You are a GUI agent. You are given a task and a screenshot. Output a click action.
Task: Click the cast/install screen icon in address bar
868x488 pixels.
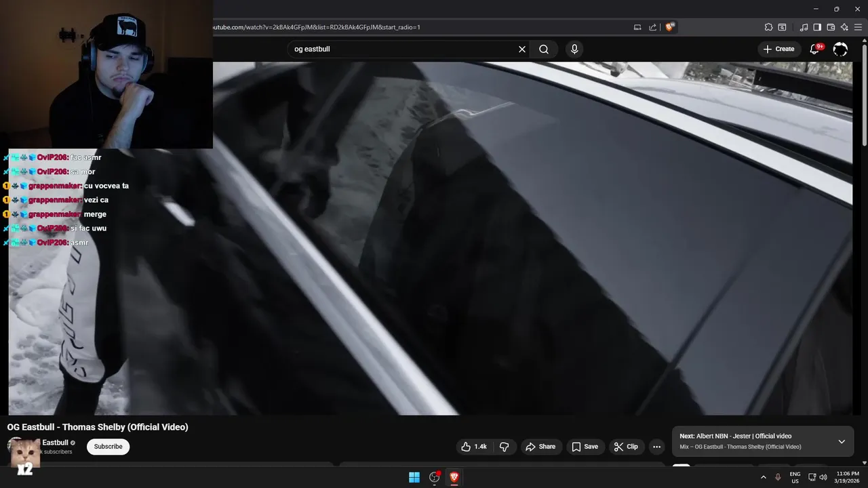pyautogui.click(x=637, y=27)
